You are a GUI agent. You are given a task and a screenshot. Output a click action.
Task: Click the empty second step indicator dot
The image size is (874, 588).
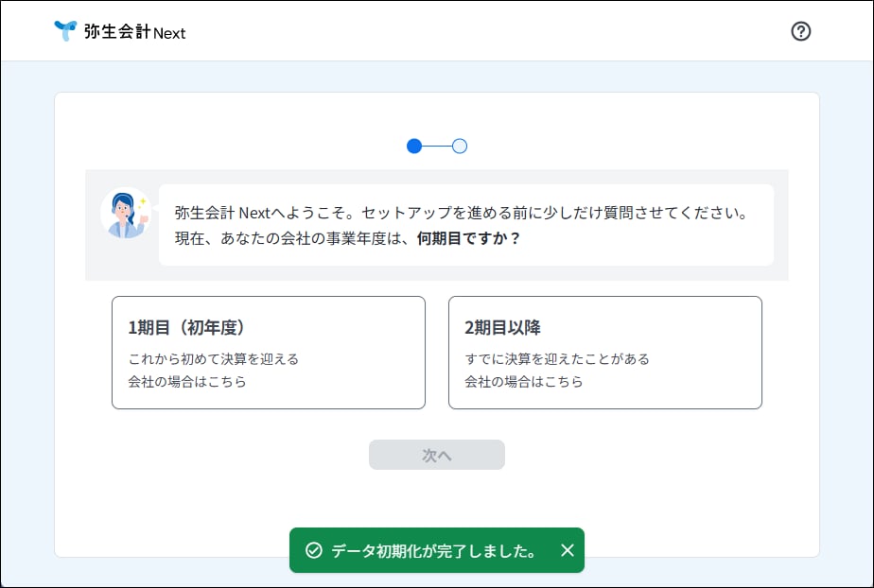tap(460, 147)
